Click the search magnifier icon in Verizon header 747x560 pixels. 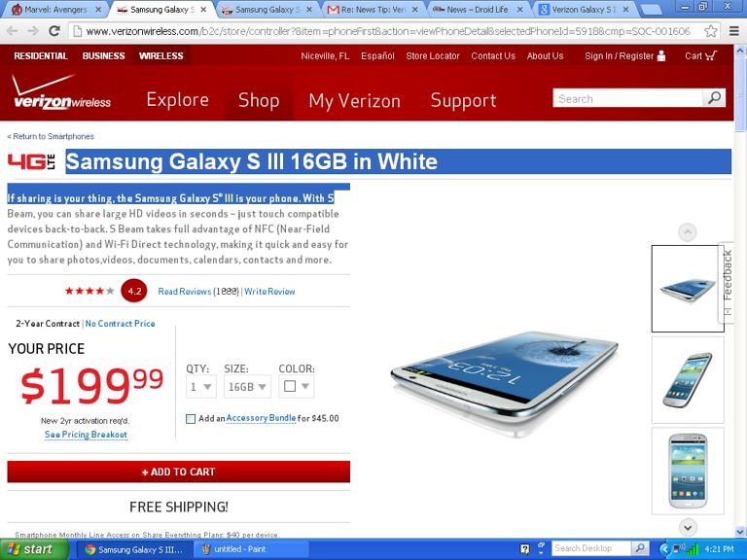click(714, 98)
